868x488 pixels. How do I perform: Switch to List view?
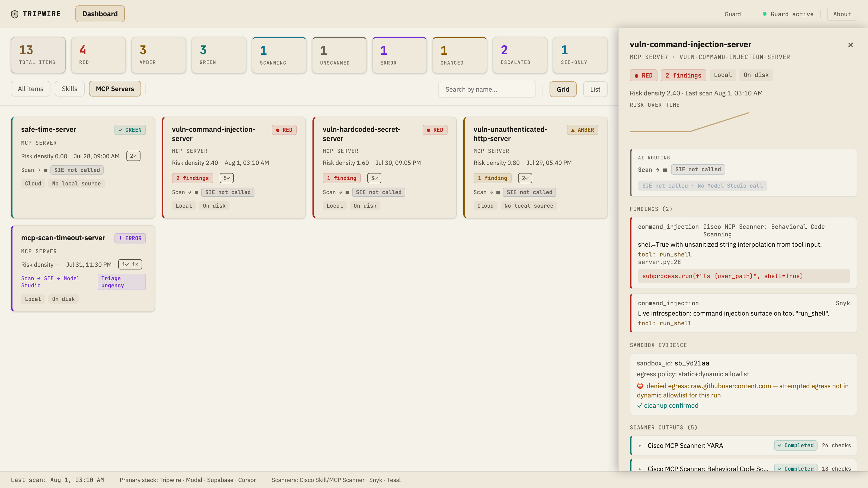click(595, 89)
